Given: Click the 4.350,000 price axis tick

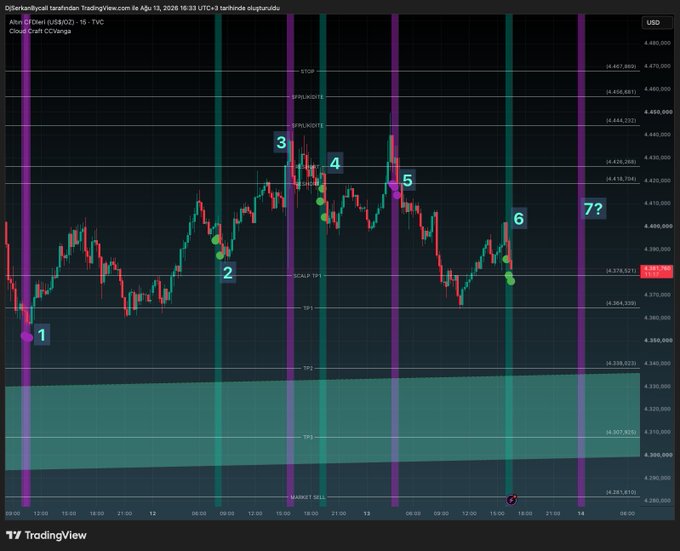Looking at the screenshot, I should point(657,340).
